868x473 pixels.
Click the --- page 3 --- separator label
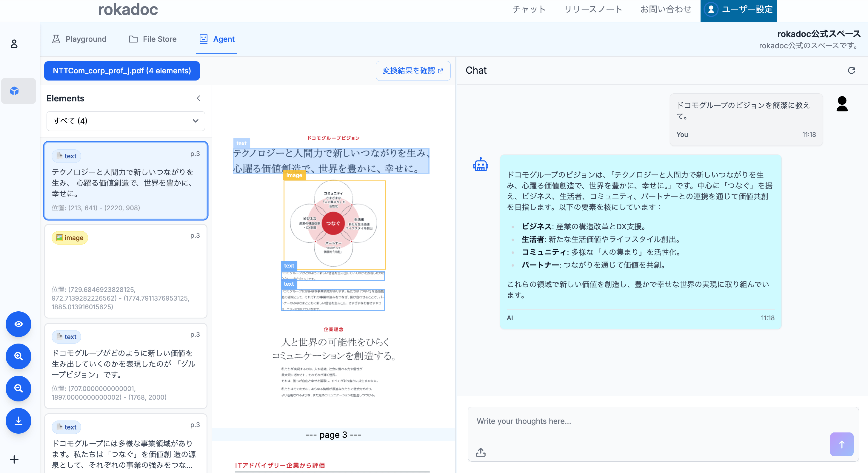333,435
